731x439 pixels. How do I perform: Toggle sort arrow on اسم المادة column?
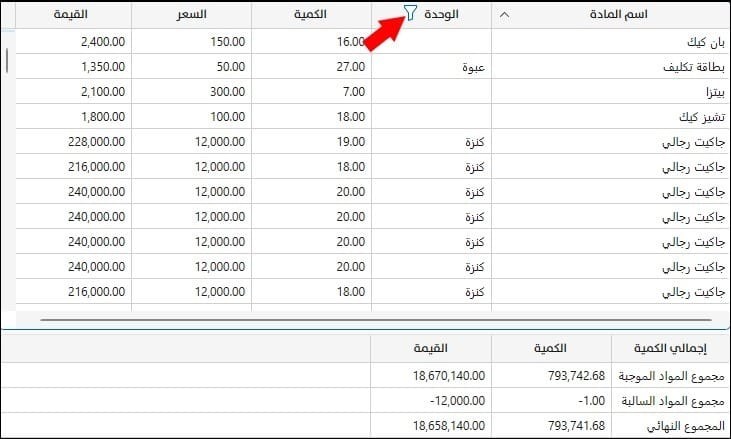(504, 15)
